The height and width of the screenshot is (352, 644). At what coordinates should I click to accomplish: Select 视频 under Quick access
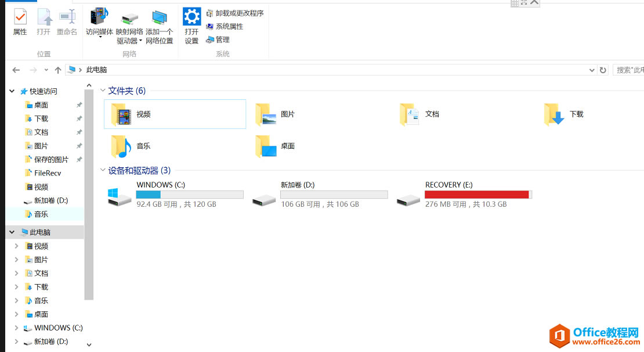(x=41, y=186)
